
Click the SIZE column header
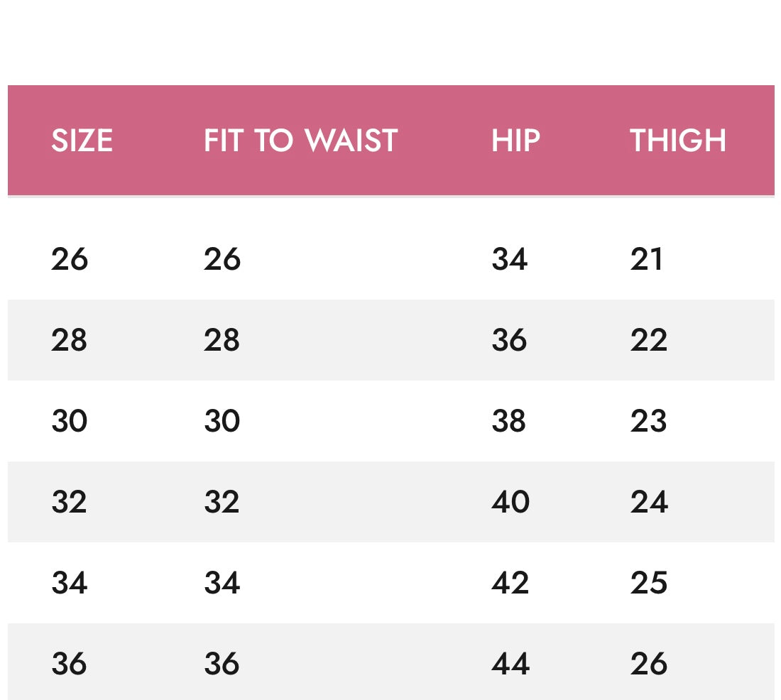pyautogui.click(x=82, y=141)
